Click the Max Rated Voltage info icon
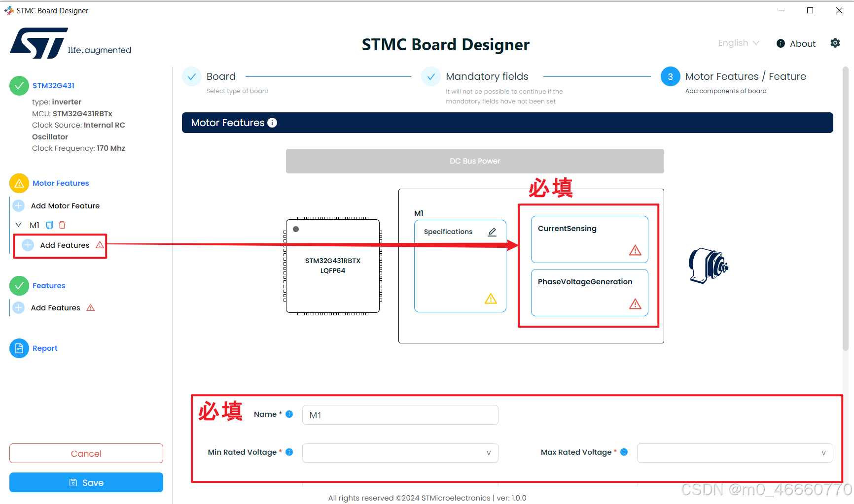 (x=624, y=452)
